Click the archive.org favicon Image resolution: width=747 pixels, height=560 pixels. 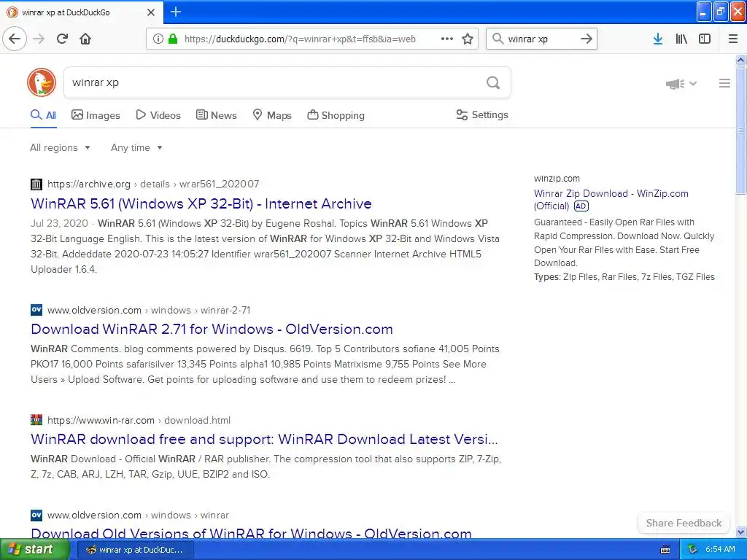point(36,184)
